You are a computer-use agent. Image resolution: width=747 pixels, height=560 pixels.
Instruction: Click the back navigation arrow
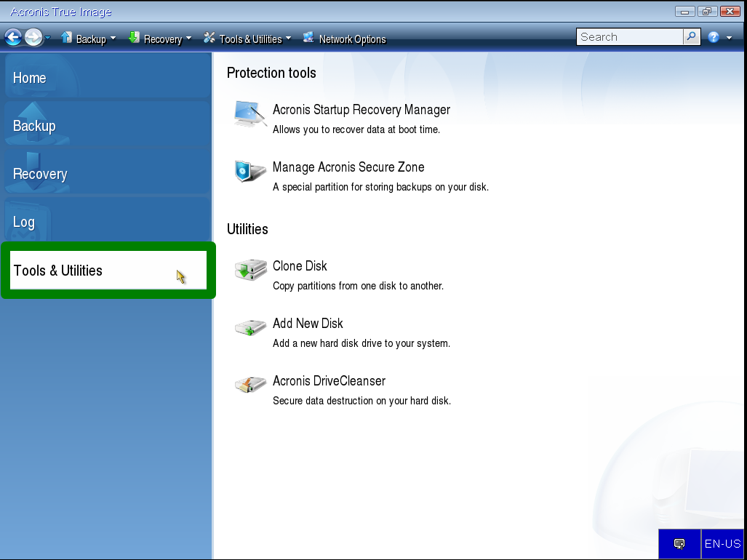(x=13, y=38)
